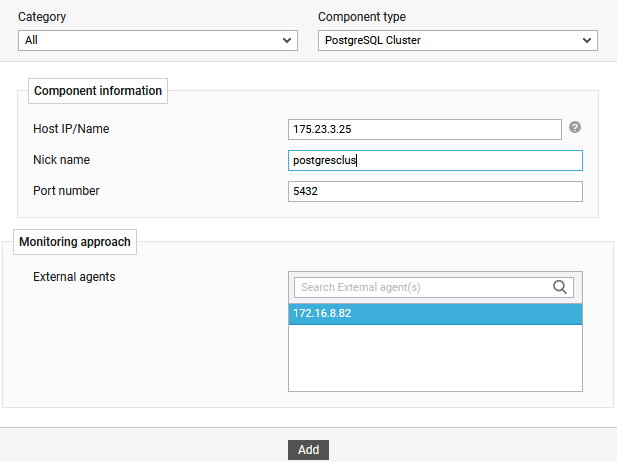617x462 pixels.
Task: Click the help icon beside Host IP/Name
Action: point(575,128)
